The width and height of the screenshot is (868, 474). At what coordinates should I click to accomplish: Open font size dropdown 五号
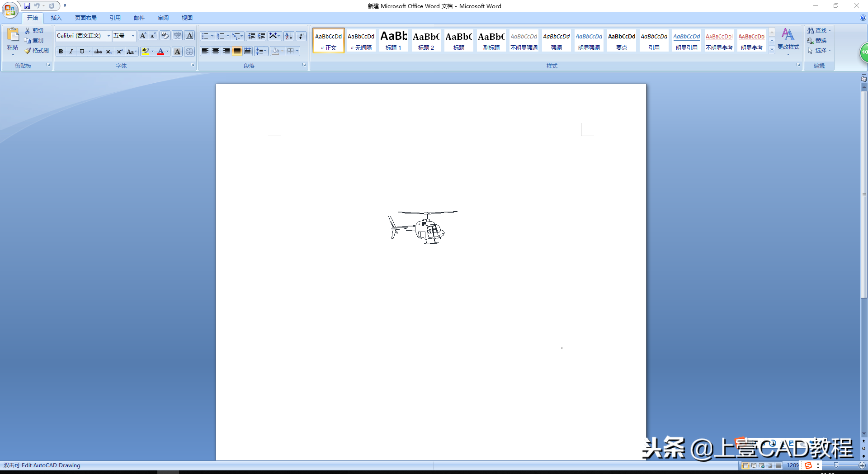133,36
